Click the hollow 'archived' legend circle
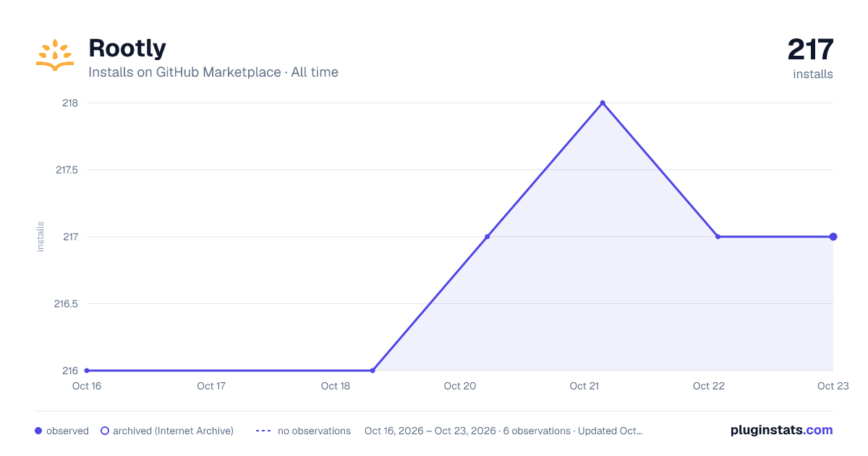Screen dimensions: 868x456 click(x=105, y=431)
